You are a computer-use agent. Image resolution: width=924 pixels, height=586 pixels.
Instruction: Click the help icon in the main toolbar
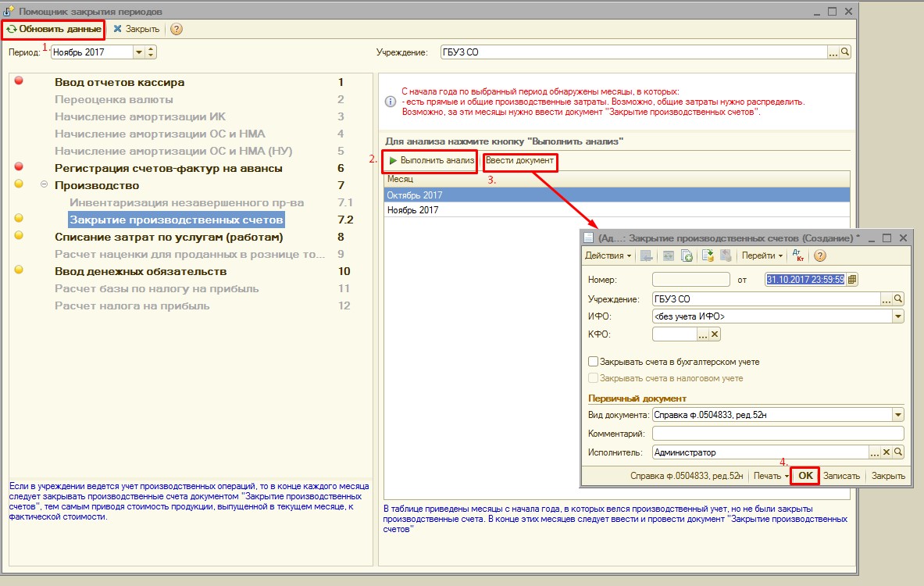pyautogui.click(x=177, y=29)
